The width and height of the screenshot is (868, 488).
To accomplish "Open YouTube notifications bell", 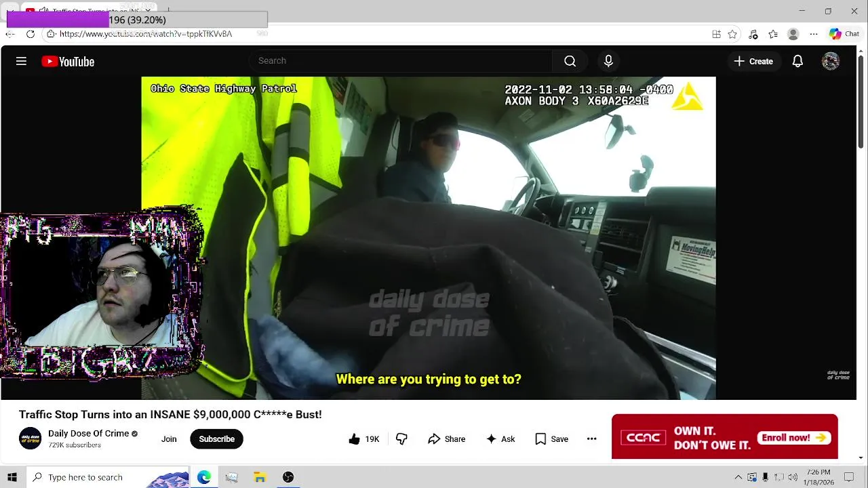I will tap(797, 61).
